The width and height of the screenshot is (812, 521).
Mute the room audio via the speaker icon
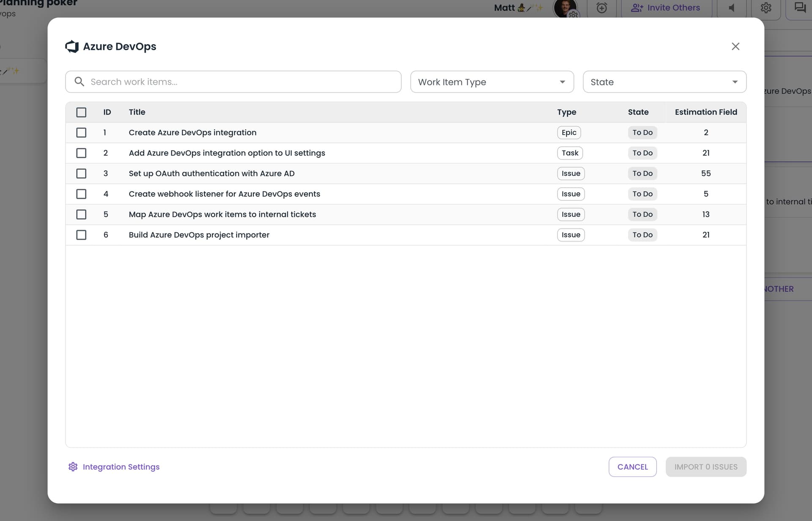click(731, 8)
